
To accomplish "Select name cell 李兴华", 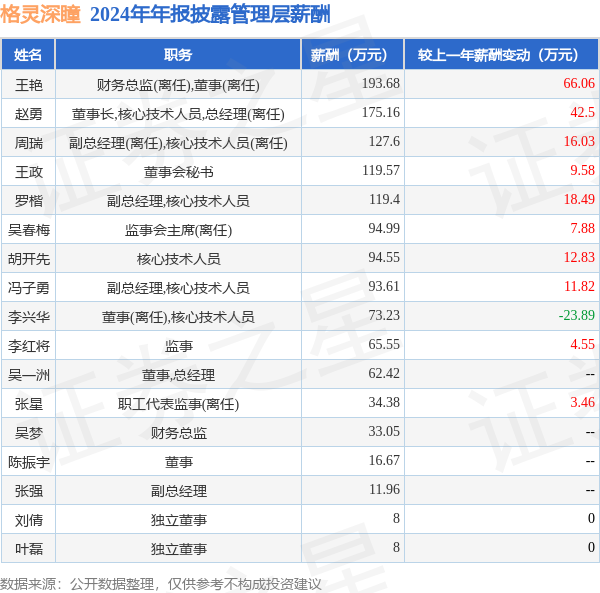I will [x=29, y=317].
